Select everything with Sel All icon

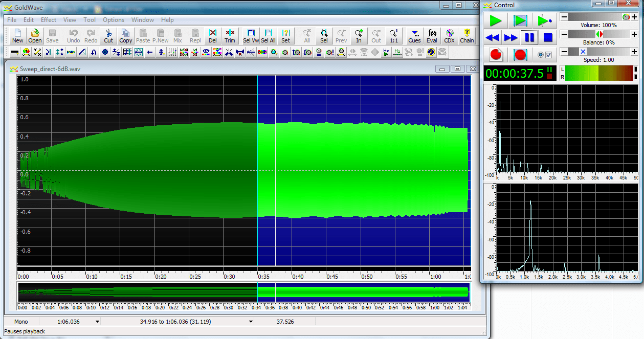pyautogui.click(x=268, y=35)
